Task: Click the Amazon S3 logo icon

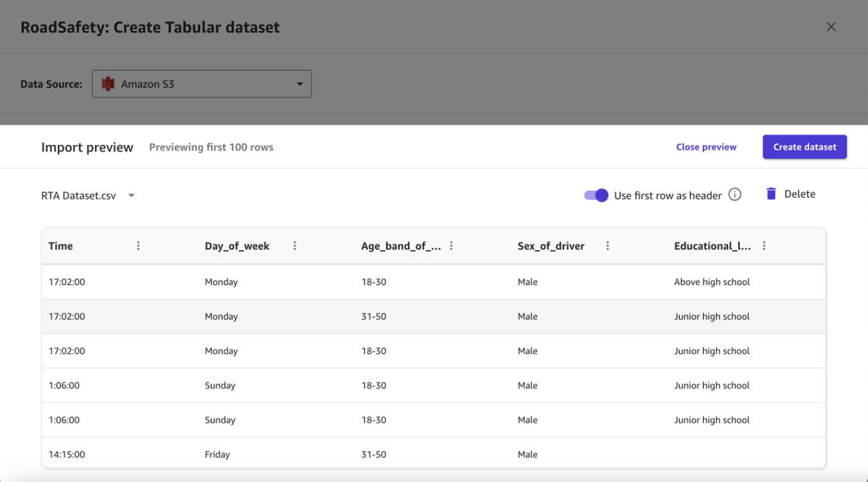Action: click(x=108, y=84)
